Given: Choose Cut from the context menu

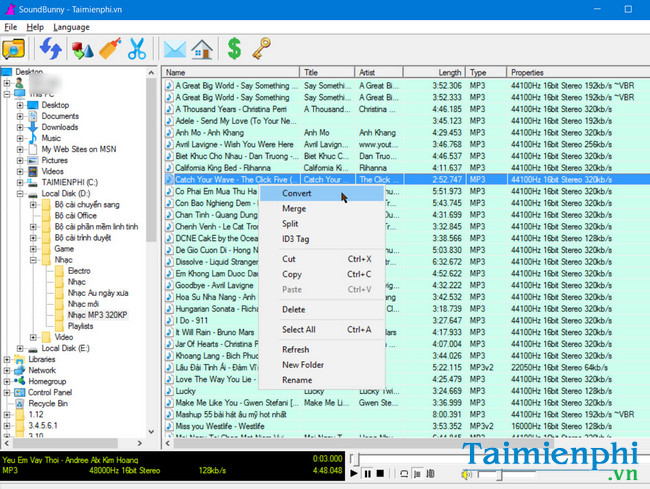Looking at the screenshot, I should pos(322,259).
